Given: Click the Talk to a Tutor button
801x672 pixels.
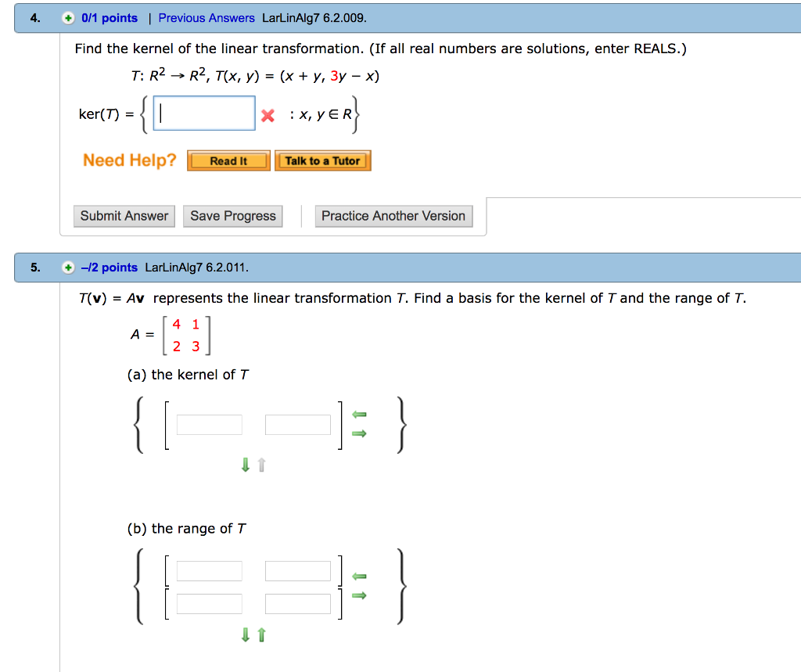Looking at the screenshot, I should pyautogui.click(x=322, y=160).
